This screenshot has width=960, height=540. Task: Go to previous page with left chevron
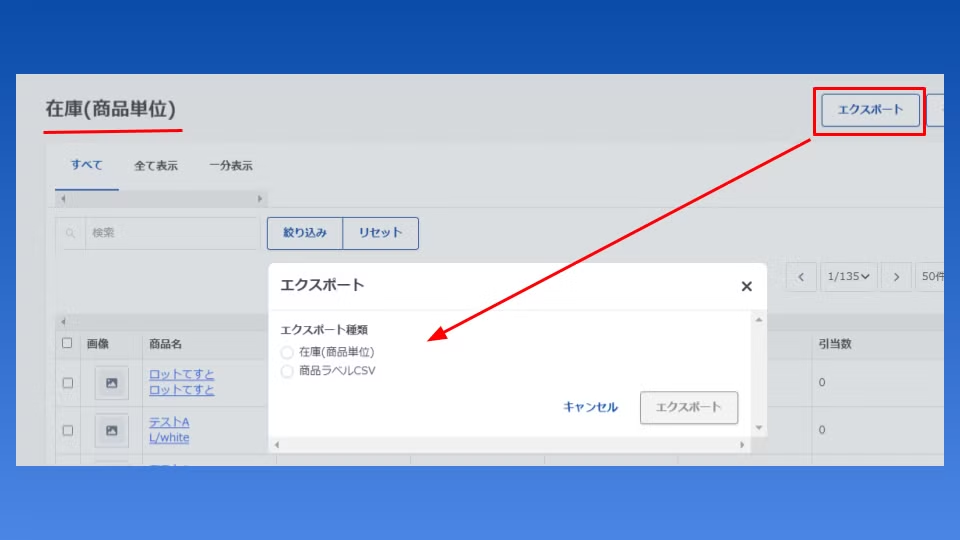pyautogui.click(x=801, y=277)
